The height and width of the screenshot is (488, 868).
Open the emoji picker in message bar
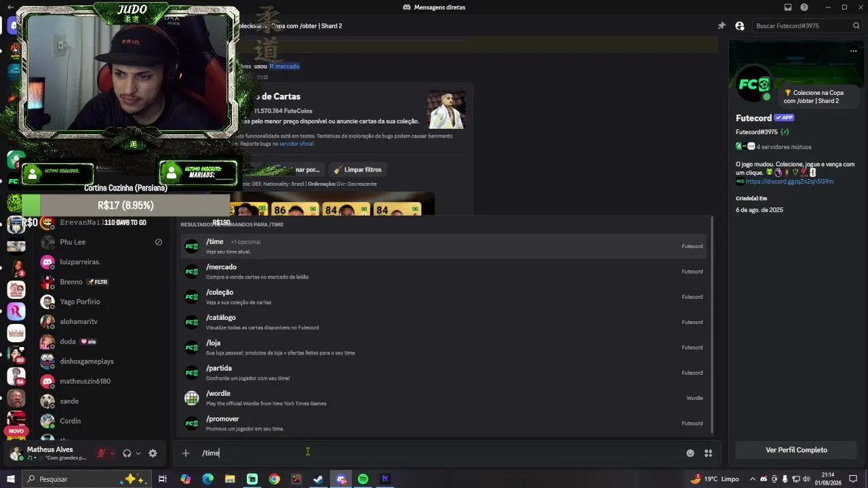pos(690,453)
